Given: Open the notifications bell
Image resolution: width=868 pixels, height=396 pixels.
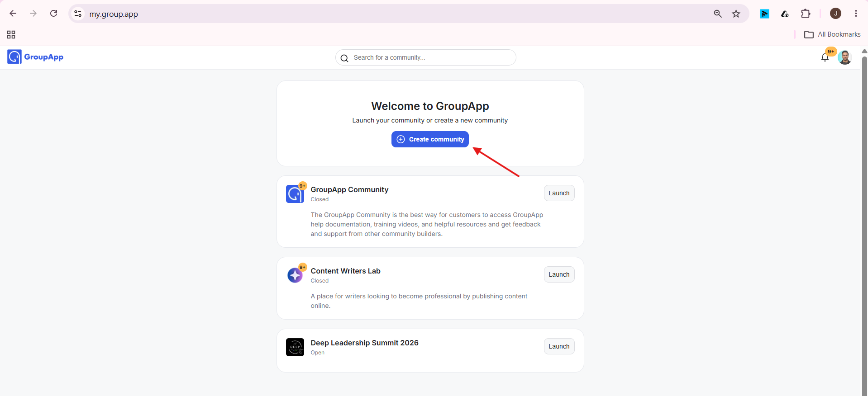Looking at the screenshot, I should click(825, 57).
